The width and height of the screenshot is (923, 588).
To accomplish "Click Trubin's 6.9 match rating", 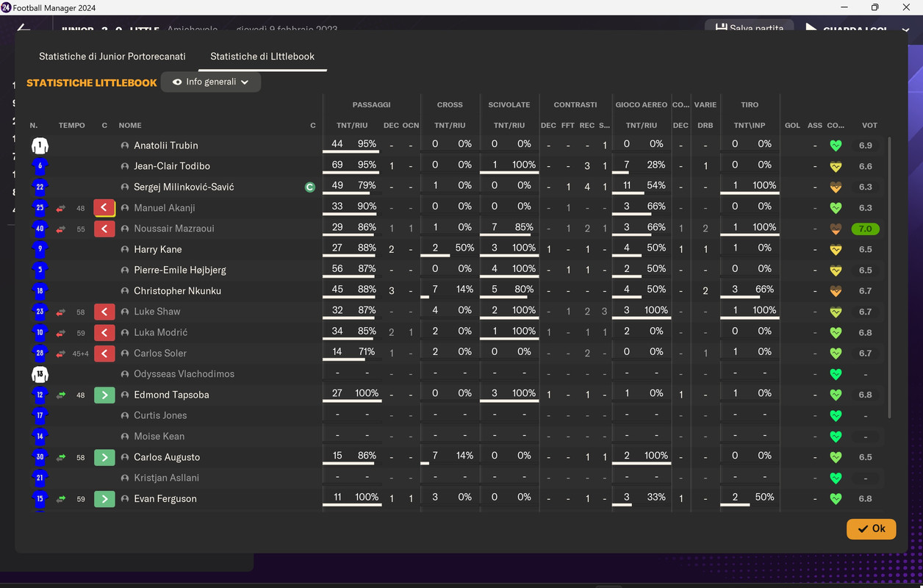I will pyautogui.click(x=866, y=146).
